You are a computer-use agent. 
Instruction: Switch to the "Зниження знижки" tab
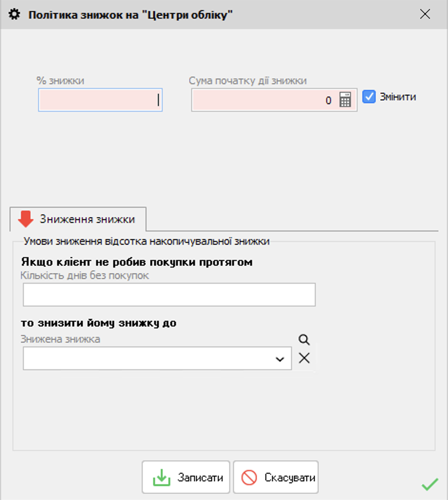78,219
